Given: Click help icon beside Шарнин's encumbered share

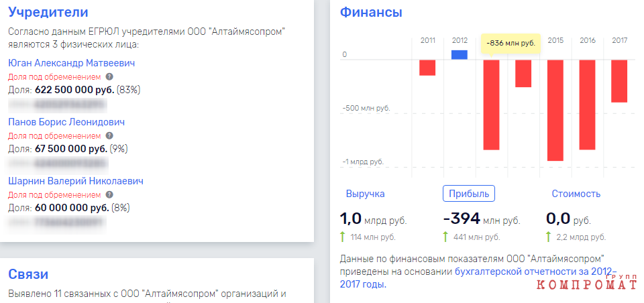Looking at the screenshot, I should pyautogui.click(x=109, y=194).
